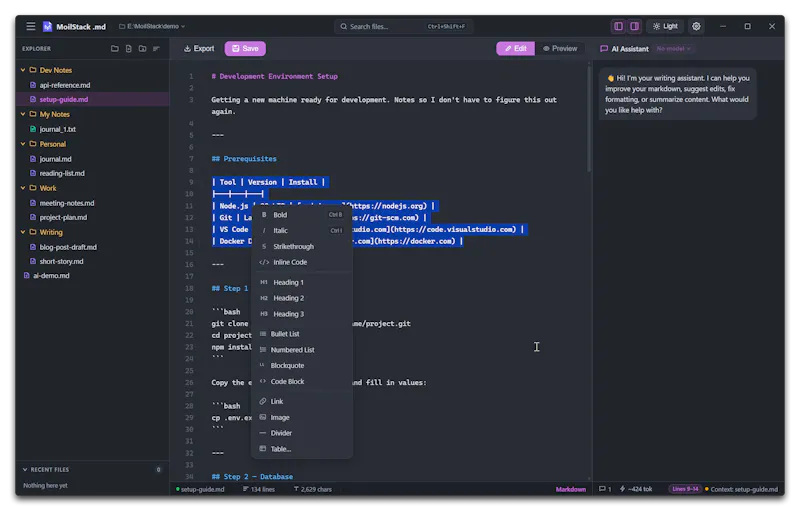Screen dimensions: 800x511
Task: Create new file icon in Explorer
Action: [x=129, y=48]
